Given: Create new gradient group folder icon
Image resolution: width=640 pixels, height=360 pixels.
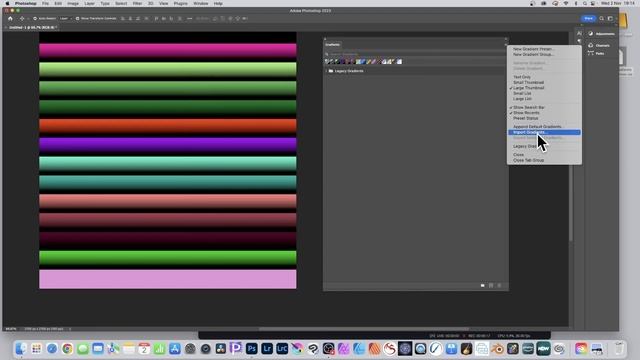Looking at the screenshot, I should click(483, 286).
